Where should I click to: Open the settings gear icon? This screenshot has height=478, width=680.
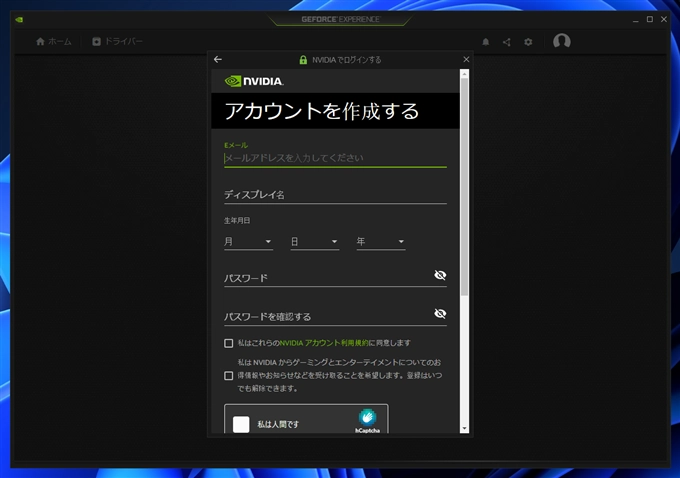528,42
